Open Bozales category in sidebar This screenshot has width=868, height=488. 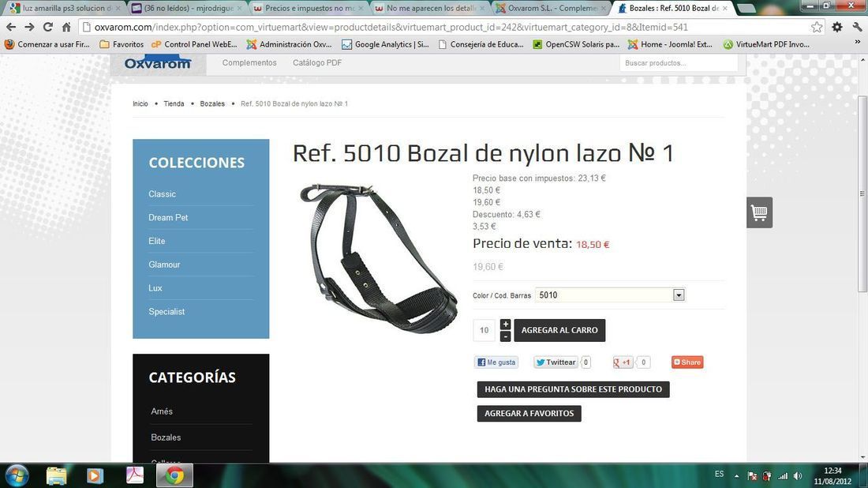point(166,437)
